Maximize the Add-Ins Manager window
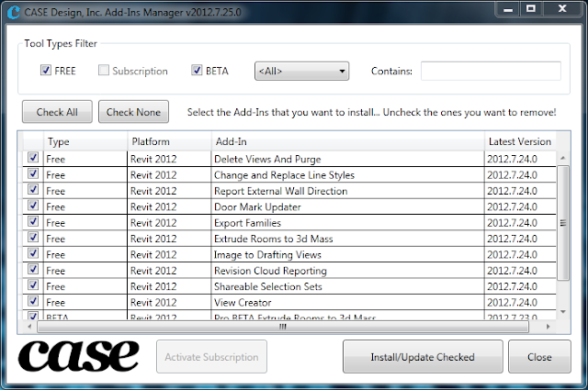588x390 pixels. [x=531, y=9]
